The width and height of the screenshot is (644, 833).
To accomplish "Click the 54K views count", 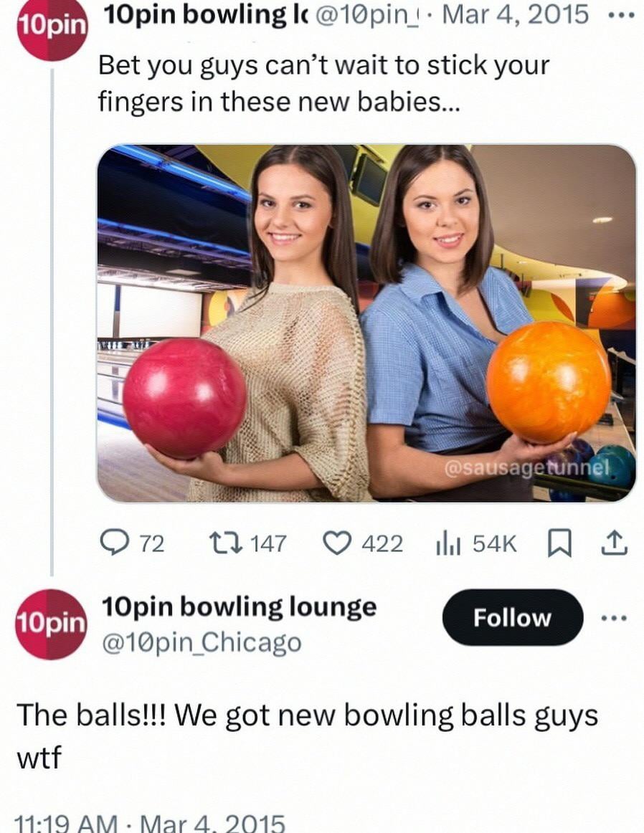I will coord(494,544).
